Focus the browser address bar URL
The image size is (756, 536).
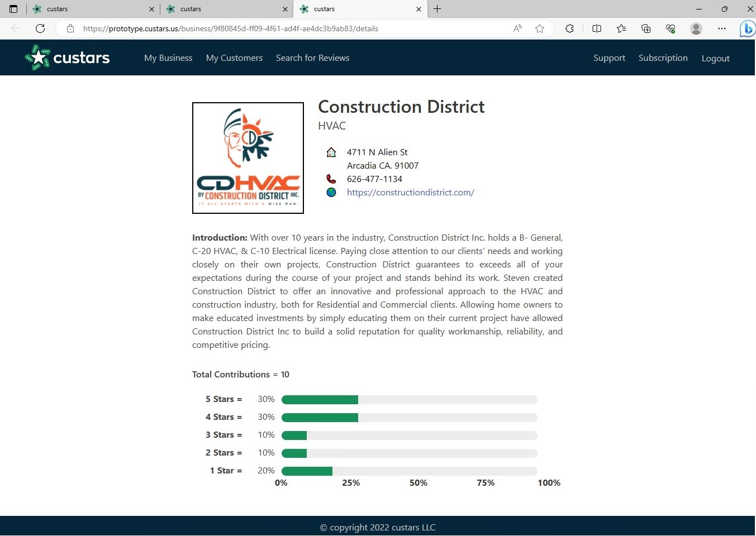point(231,28)
